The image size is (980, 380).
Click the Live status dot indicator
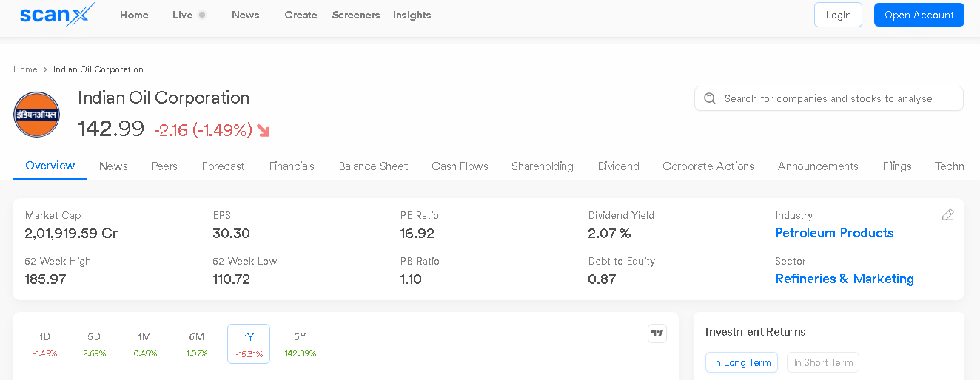pyautogui.click(x=202, y=15)
